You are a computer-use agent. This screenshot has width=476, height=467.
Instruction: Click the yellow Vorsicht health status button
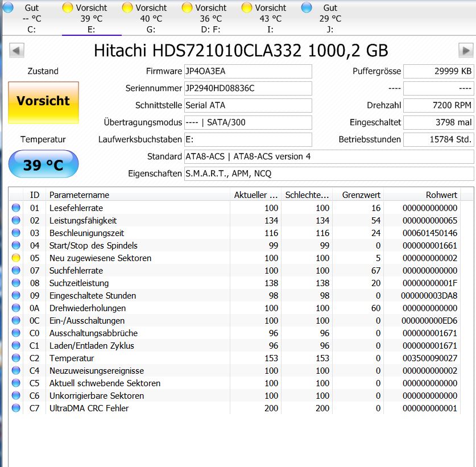click(43, 102)
